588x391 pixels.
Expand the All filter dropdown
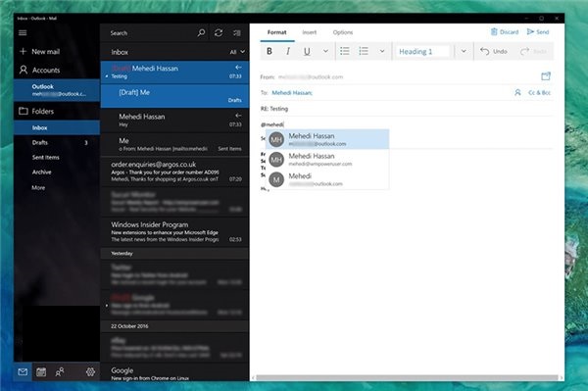tap(237, 52)
